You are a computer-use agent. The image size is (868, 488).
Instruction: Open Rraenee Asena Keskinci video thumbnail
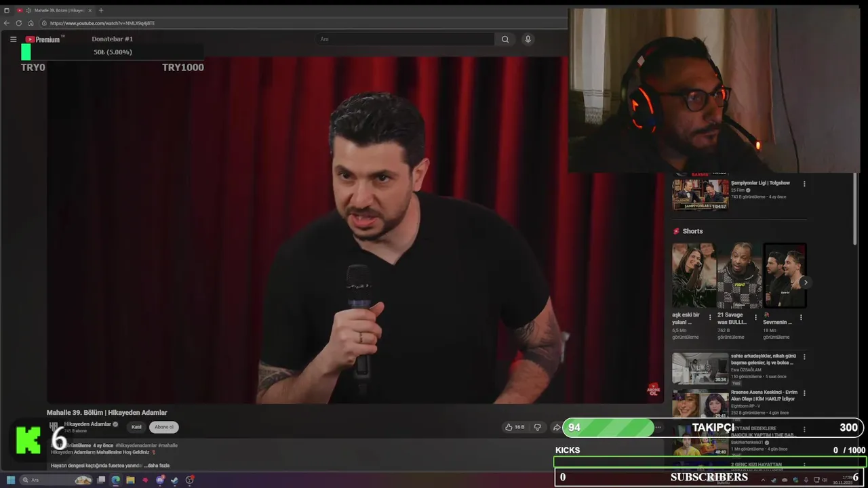point(700,405)
